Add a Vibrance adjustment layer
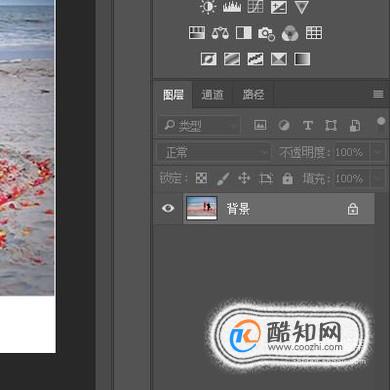Viewport: 390px width, 390px height. point(301,7)
